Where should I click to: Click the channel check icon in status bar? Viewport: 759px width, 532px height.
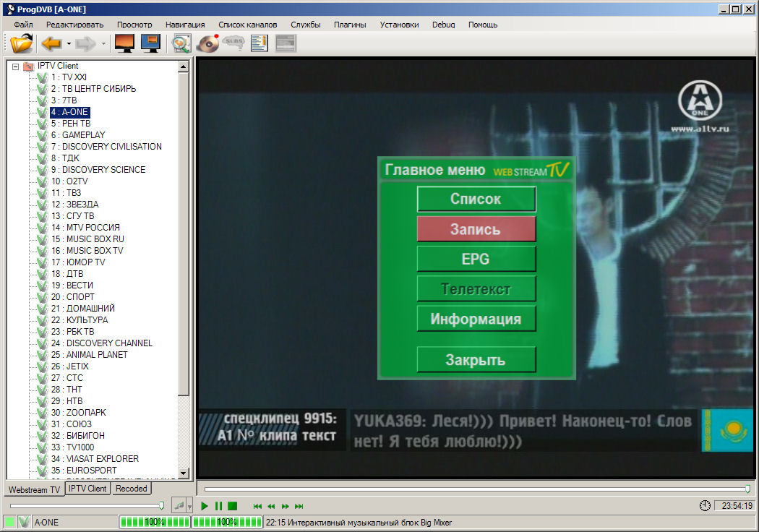click(x=24, y=522)
